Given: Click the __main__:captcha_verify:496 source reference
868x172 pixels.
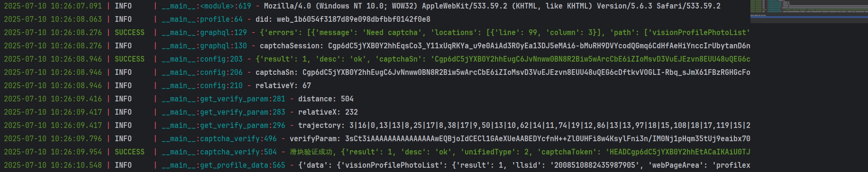Looking at the screenshot, I should (x=219, y=139).
